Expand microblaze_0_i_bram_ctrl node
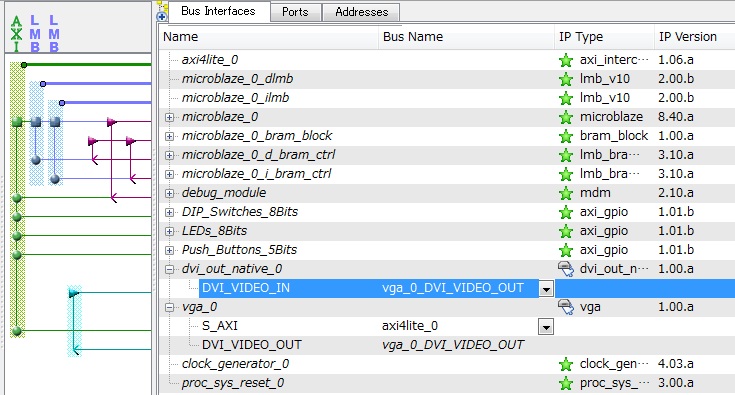This screenshot has width=735, height=395. [170, 174]
